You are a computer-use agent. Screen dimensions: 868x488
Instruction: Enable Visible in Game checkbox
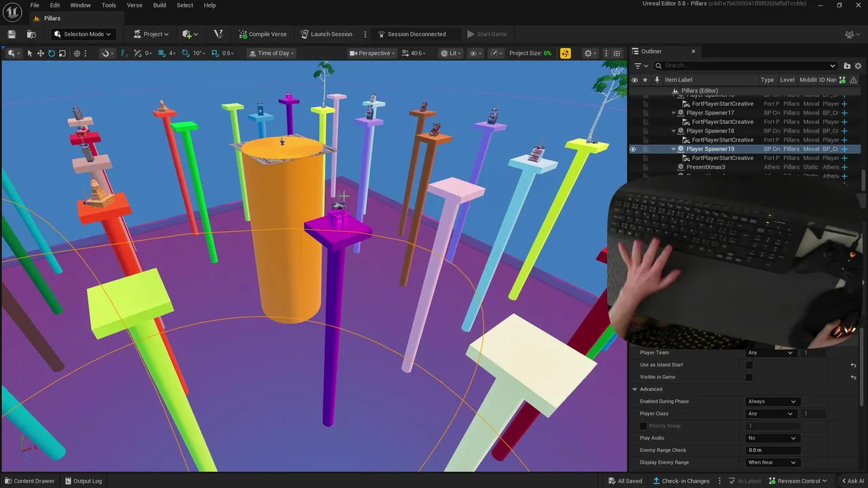coord(749,377)
